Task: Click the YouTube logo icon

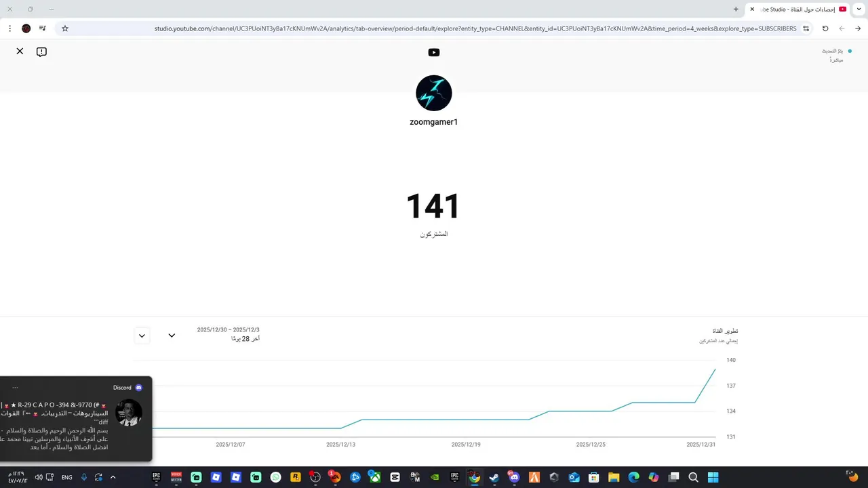Action: [x=434, y=52]
